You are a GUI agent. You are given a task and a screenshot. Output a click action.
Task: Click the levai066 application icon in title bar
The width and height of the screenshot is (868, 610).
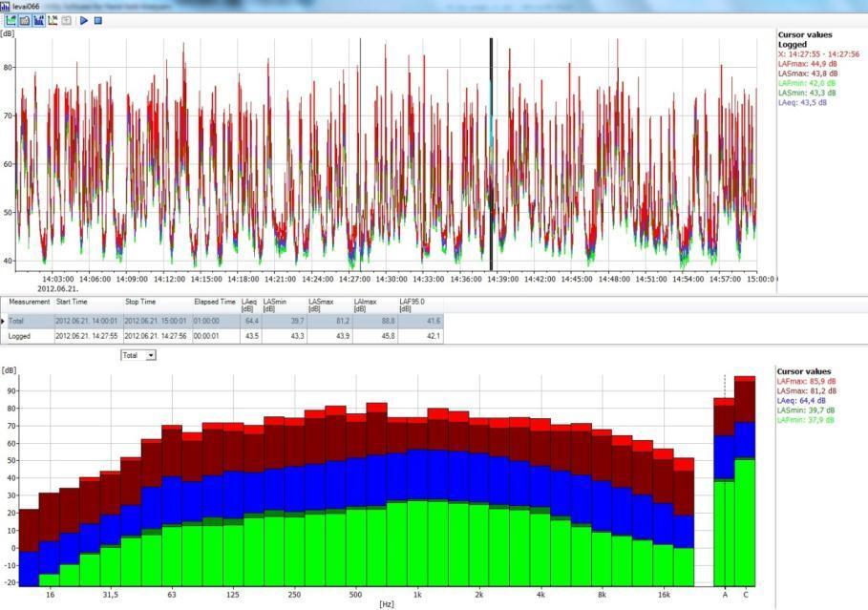click(5, 6)
